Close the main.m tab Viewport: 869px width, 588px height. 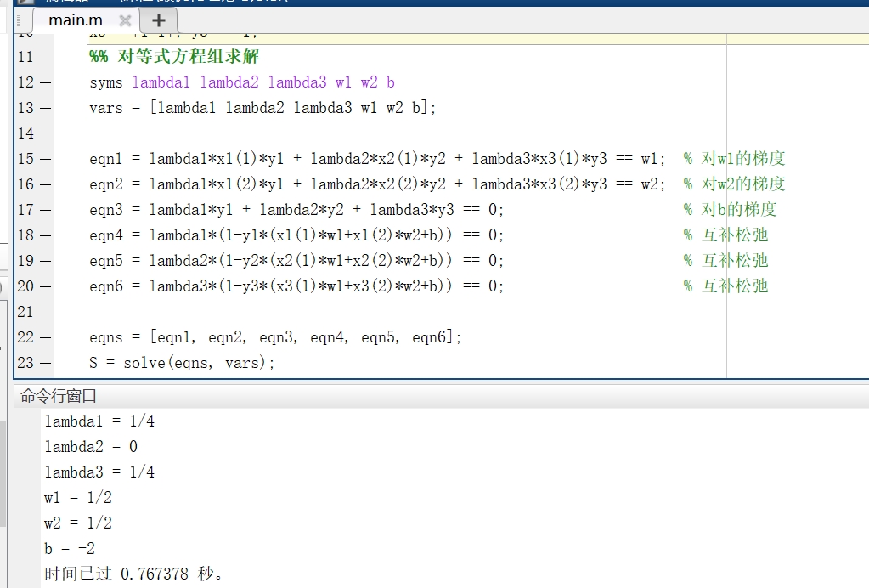point(125,20)
